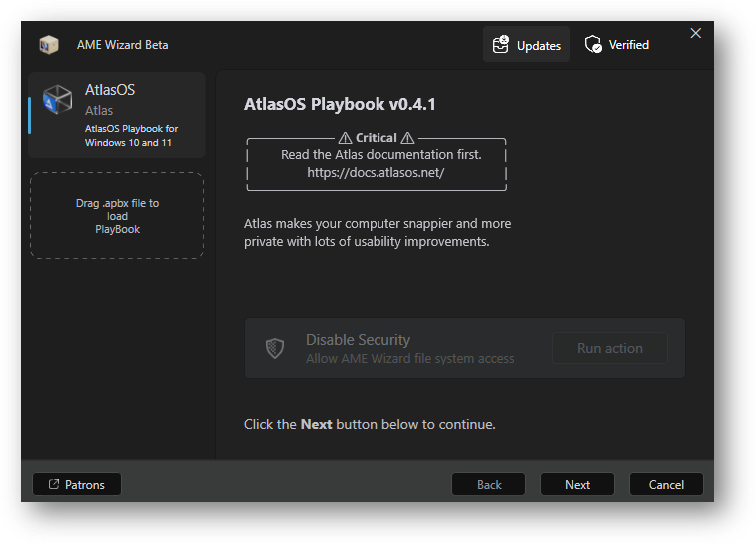
Task: Select the AtlasOS playbook cube icon
Action: click(x=57, y=99)
